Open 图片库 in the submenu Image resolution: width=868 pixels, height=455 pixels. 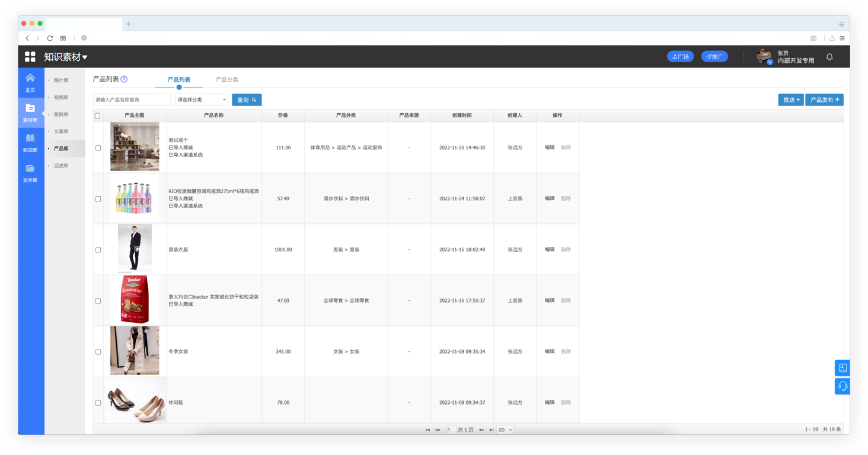[x=61, y=80]
